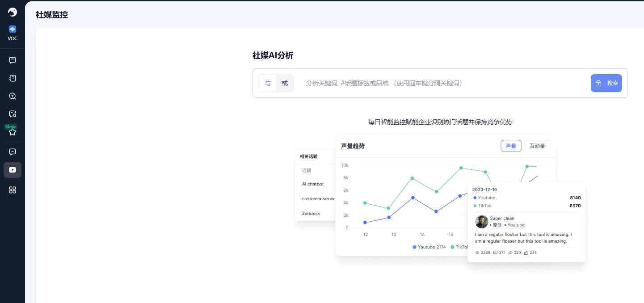Enable the 与 keyword matching mode

(x=268, y=83)
